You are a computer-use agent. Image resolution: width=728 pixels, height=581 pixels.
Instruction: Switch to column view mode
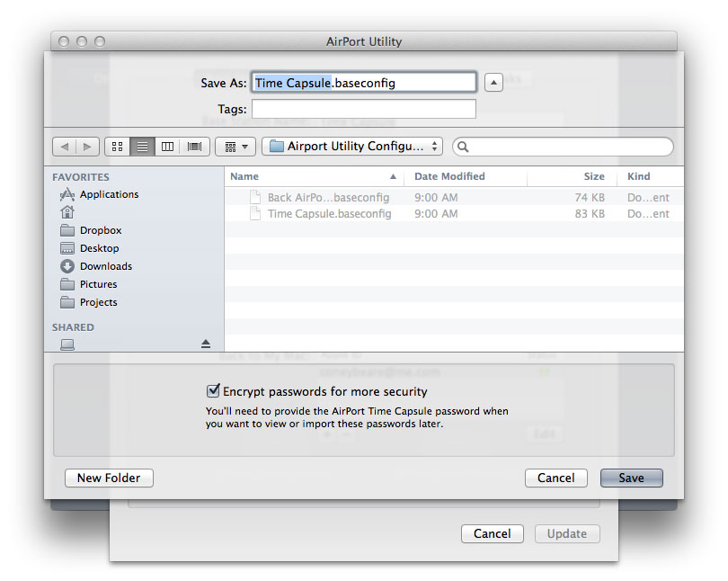click(x=167, y=147)
